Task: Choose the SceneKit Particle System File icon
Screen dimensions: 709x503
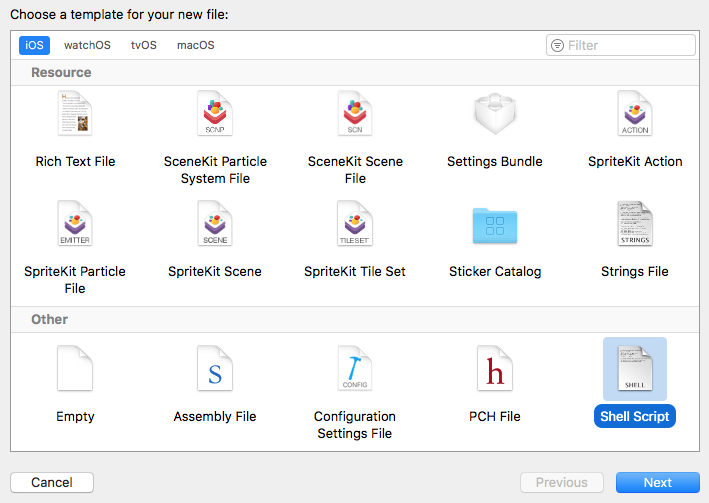Action: pos(215,114)
